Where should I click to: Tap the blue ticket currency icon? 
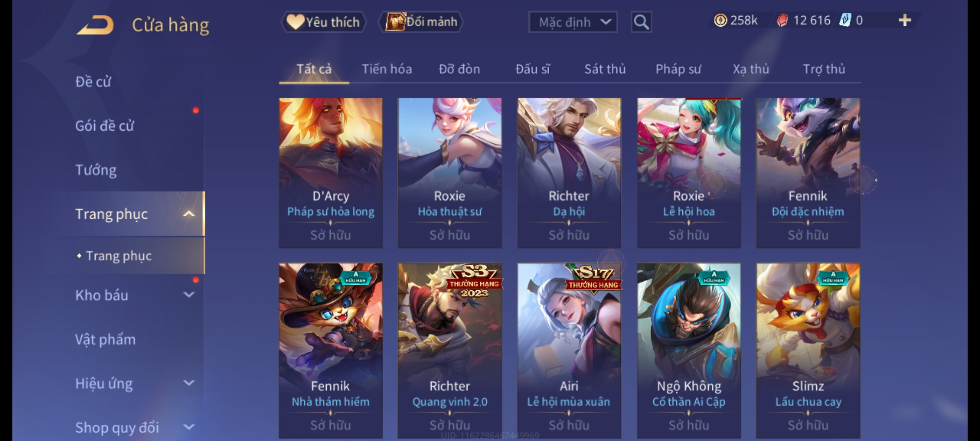click(845, 20)
